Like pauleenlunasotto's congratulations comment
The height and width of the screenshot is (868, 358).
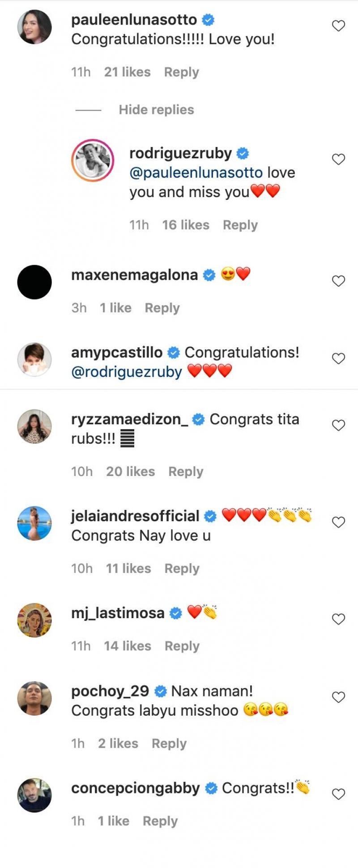(x=338, y=26)
